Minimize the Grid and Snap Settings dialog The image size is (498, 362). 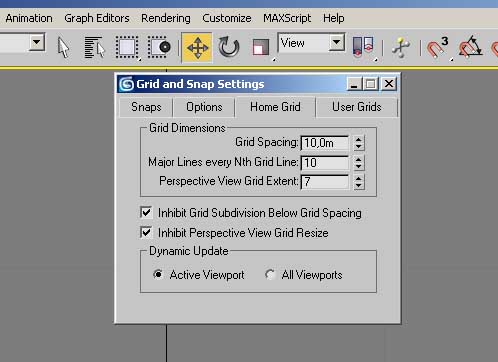[354, 84]
